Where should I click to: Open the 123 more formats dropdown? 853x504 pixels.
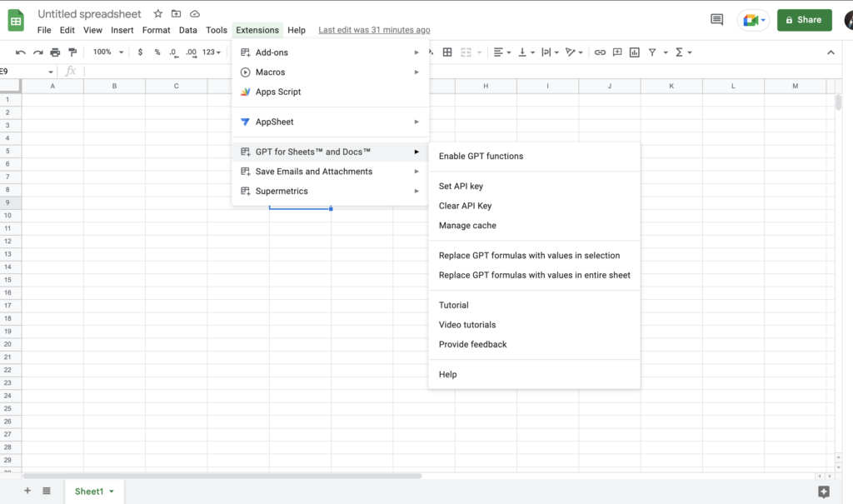(x=211, y=52)
